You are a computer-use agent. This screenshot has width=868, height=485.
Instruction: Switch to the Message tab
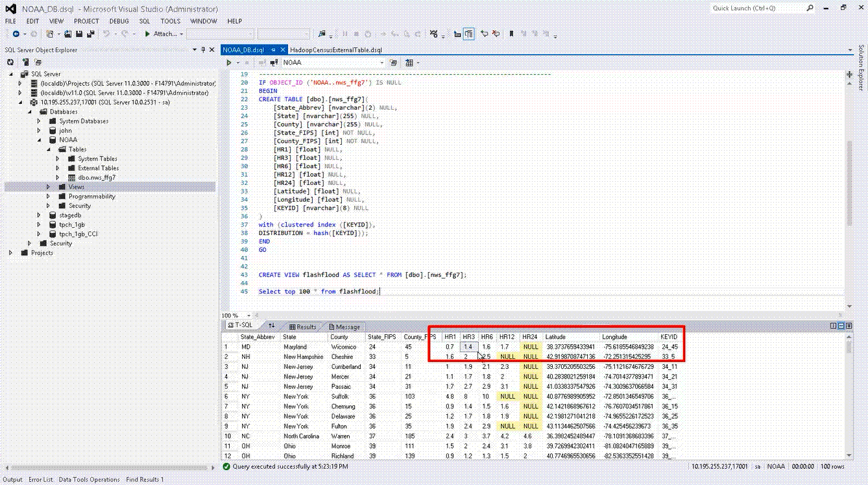(x=344, y=327)
